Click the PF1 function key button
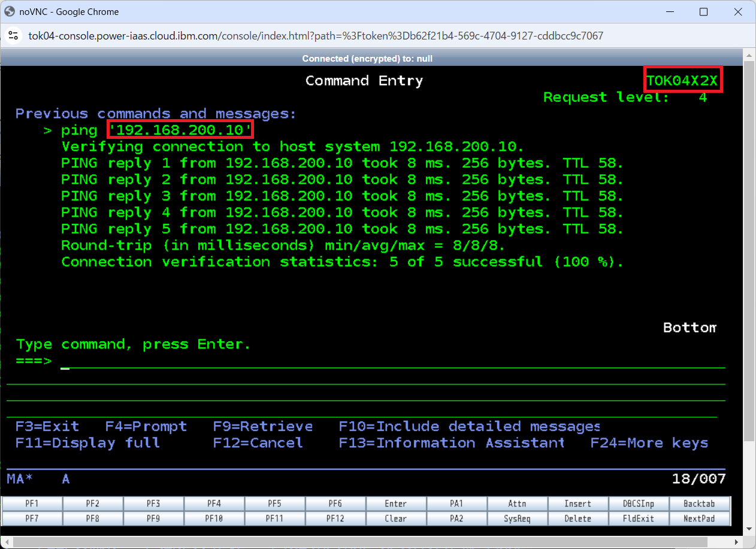Screen dimensions: 756x549 [x=32, y=503]
